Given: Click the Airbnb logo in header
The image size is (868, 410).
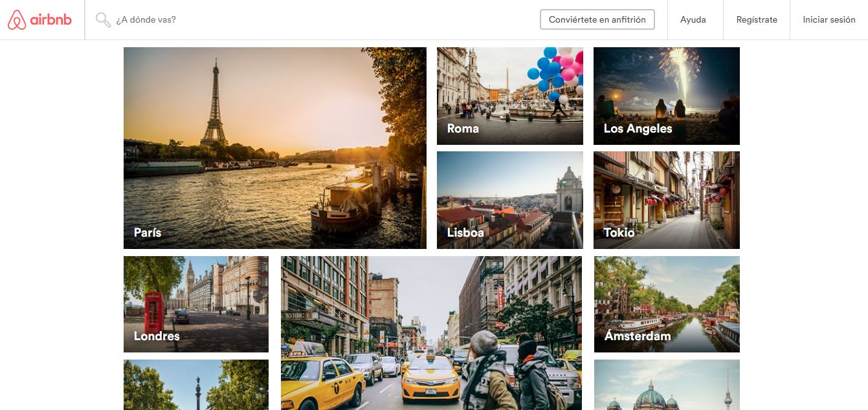Looking at the screenshot, I should [40, 20].
